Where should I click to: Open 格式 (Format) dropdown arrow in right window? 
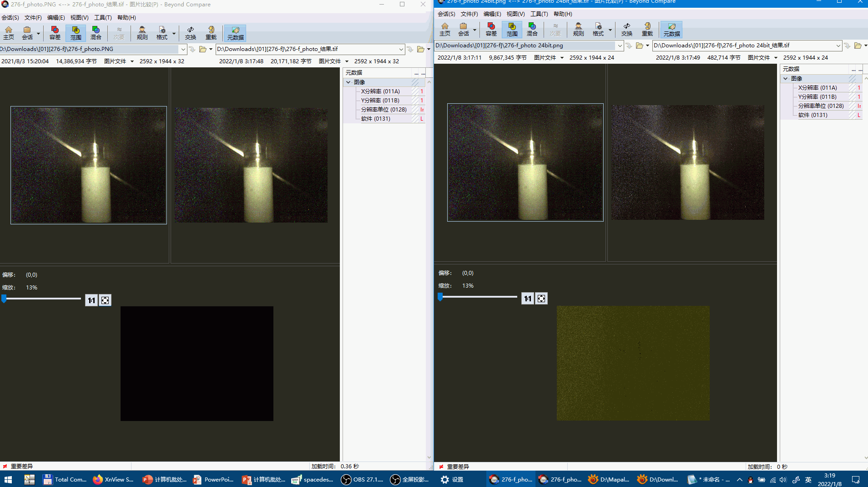coord(610,30)
